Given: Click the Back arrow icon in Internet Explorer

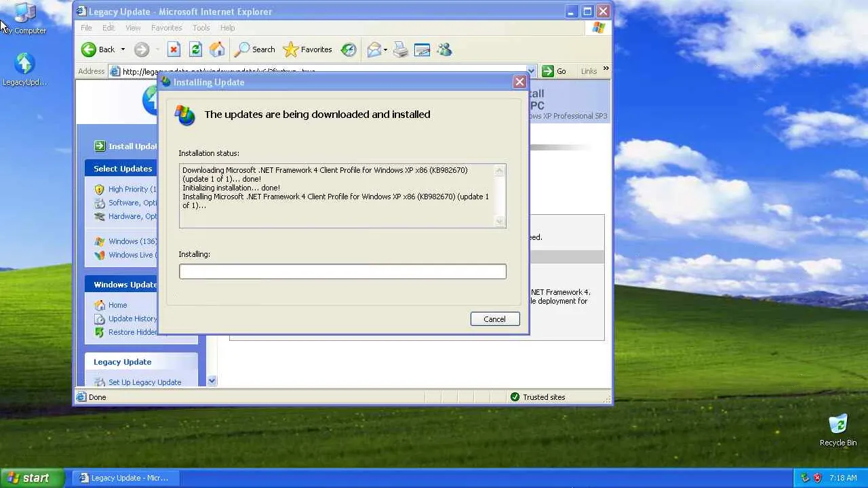Looking at the screenshot, I should [89, 49].
